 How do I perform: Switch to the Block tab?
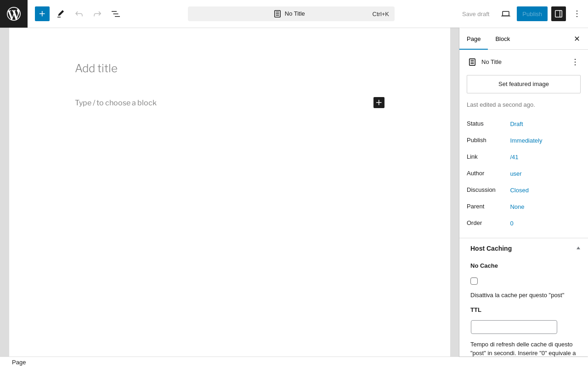503,39
